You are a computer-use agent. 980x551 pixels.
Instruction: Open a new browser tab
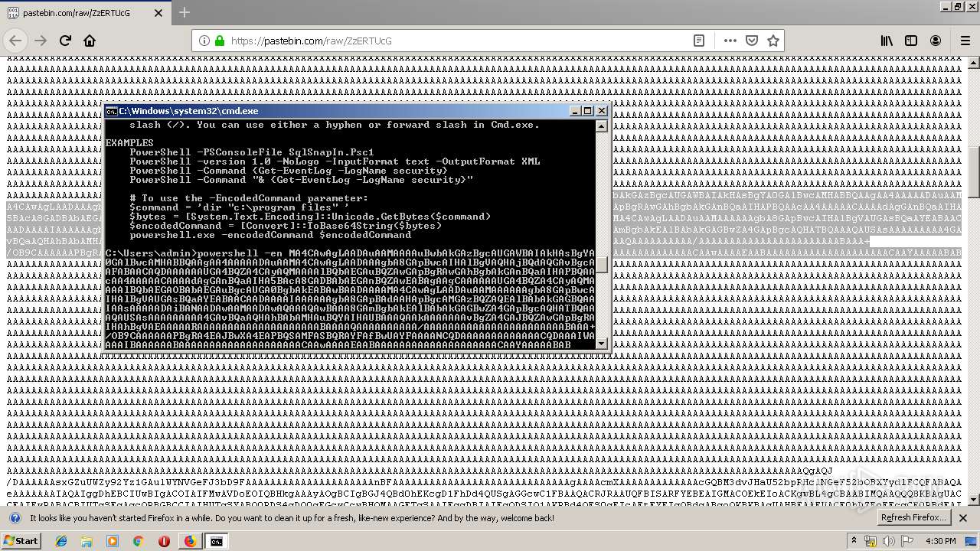click(185, 12)
